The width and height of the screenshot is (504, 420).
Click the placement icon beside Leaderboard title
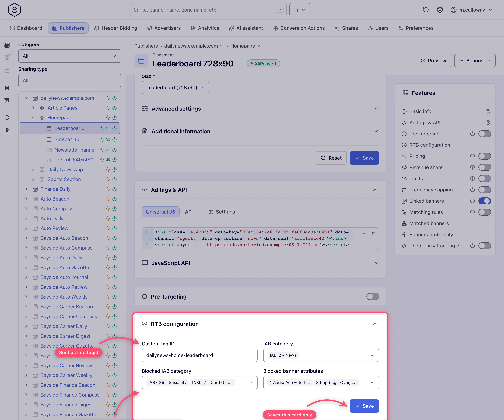pyautogui.click(x=141, y=61)
